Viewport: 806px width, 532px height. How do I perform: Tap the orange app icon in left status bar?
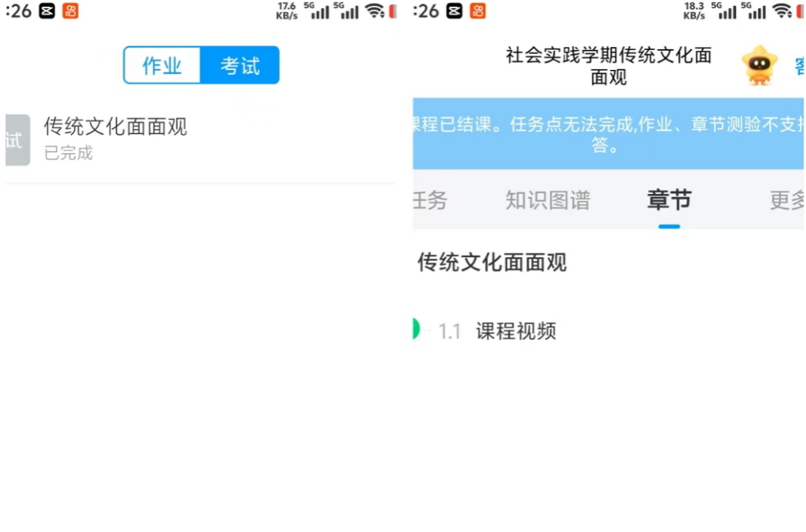click(70, 11)
